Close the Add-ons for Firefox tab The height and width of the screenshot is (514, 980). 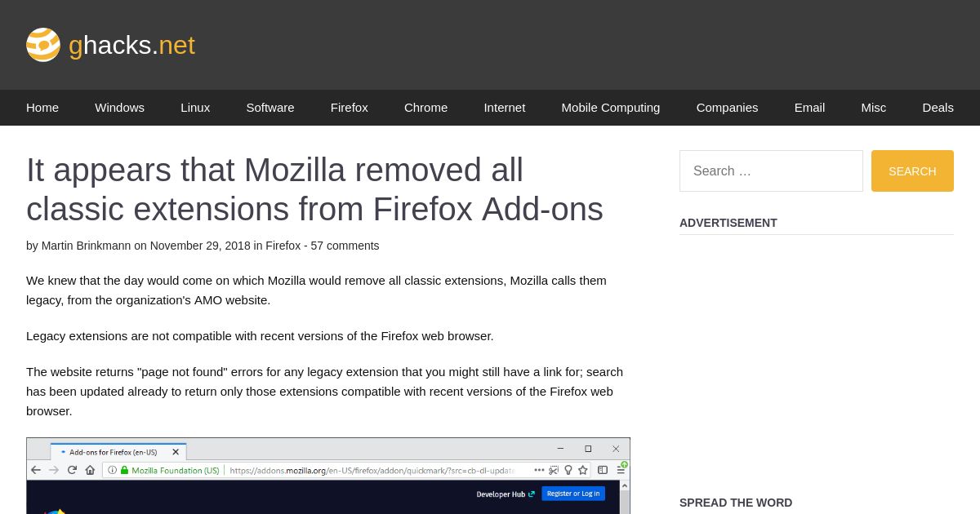pos(176,452)
